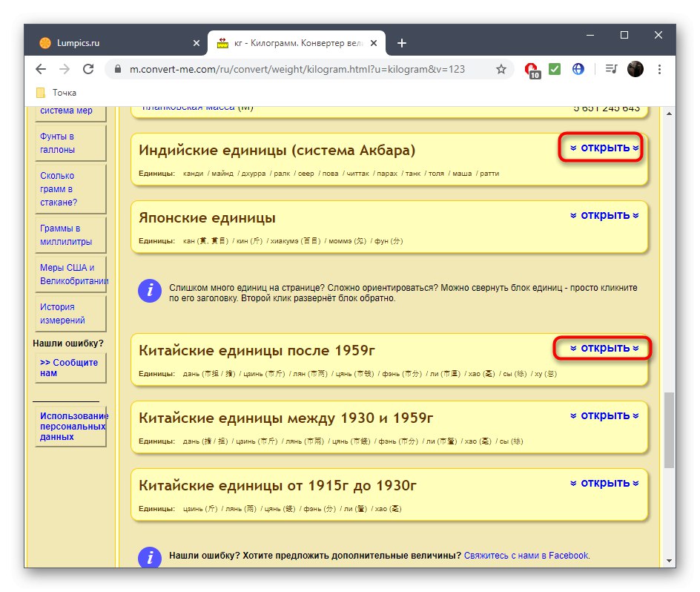Click the Китайские единицы между 1930 и 1959г heading
This screenshot has width=700, height=592.
pyautogui.click(x=285, y=418)
